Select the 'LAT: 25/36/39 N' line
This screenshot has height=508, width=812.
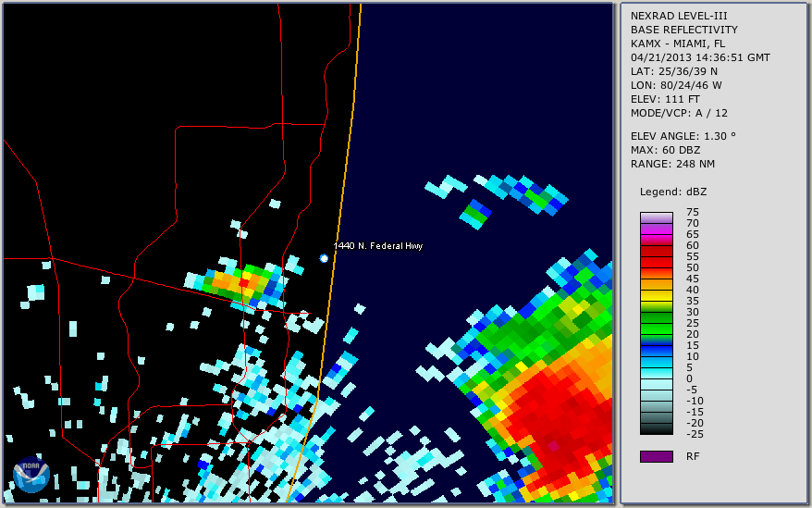click(674, 71)
